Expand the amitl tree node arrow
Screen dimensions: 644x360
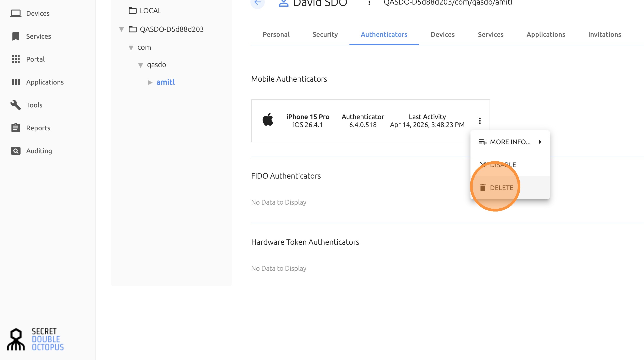tap(150, 82)
